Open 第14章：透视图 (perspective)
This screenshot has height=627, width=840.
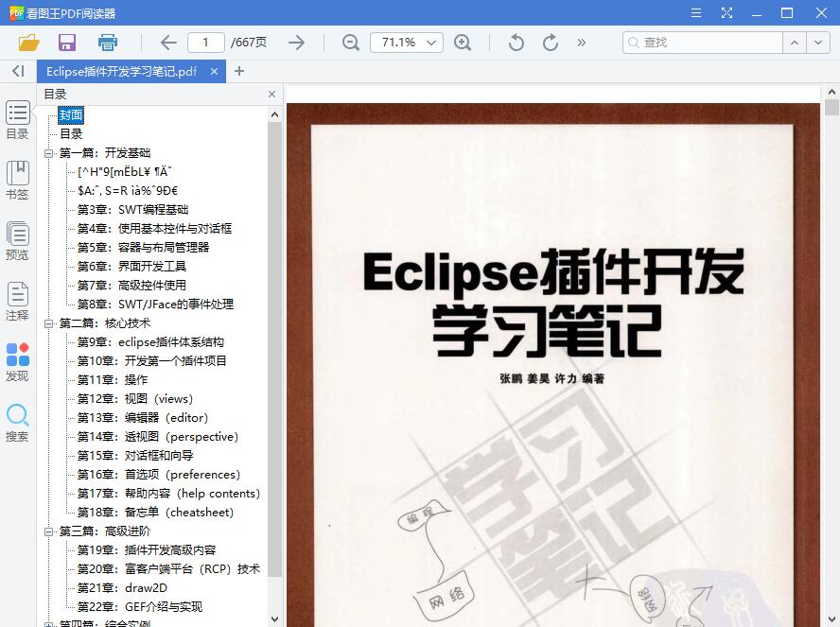tap(158, 437)
